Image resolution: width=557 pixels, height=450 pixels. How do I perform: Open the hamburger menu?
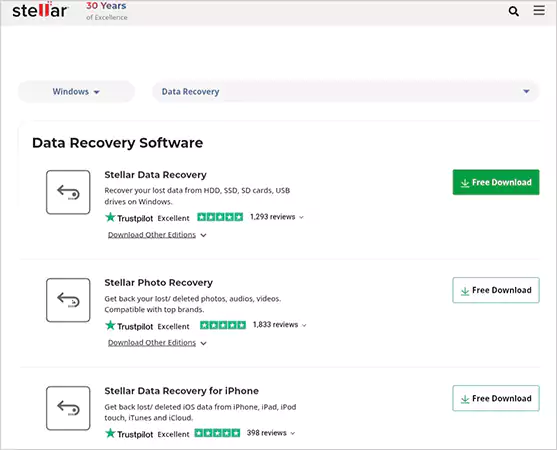pyautogui.click(x=539, y=10)
